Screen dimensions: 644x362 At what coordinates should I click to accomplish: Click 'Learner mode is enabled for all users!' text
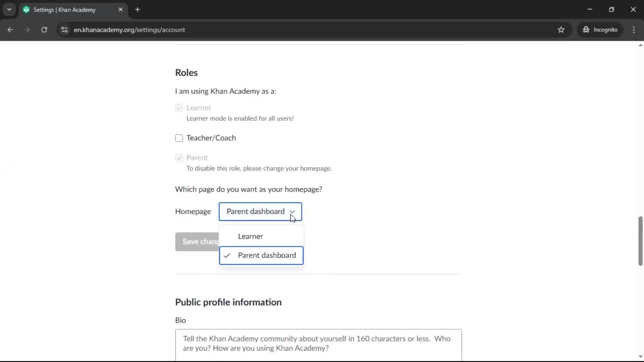pos(240,118)
